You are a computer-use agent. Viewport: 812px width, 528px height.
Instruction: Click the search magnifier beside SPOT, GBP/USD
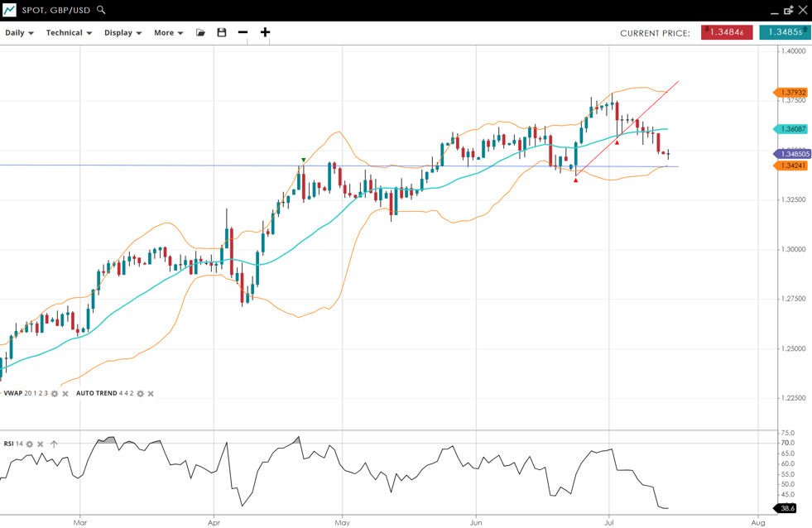tap(101, 10)
